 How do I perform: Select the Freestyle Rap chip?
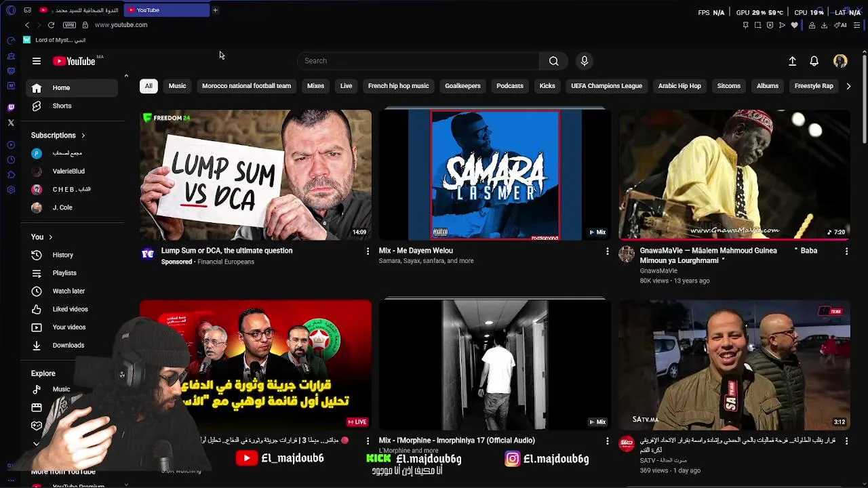point(814,86)
